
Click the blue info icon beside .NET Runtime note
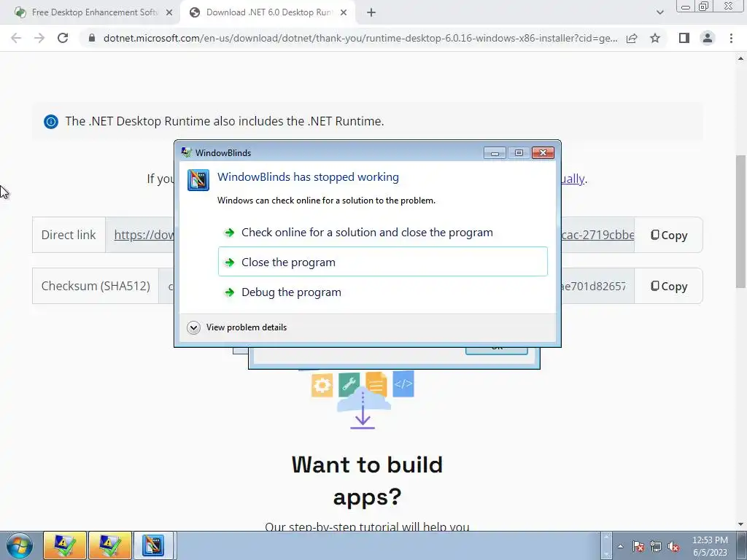pos(51,122)
